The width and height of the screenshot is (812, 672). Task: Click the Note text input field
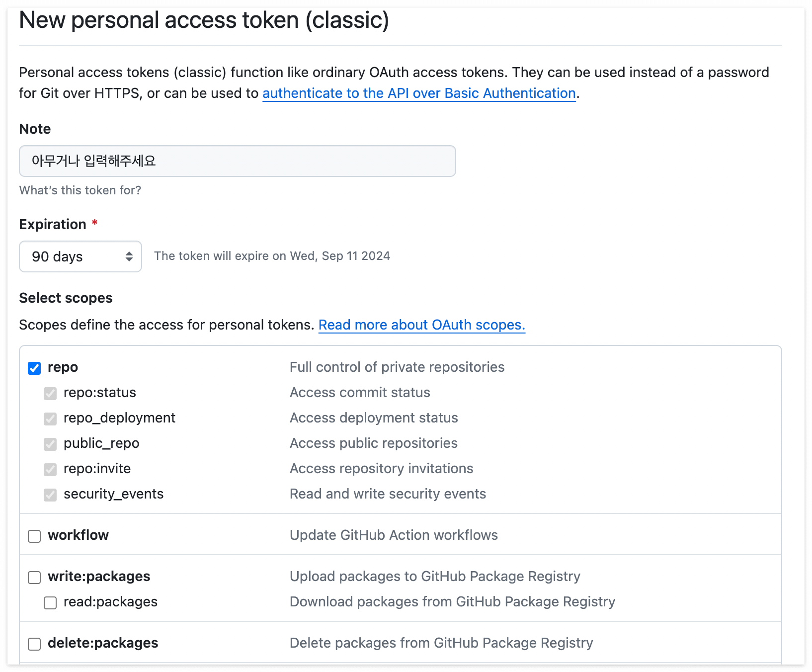coord(237,161)
